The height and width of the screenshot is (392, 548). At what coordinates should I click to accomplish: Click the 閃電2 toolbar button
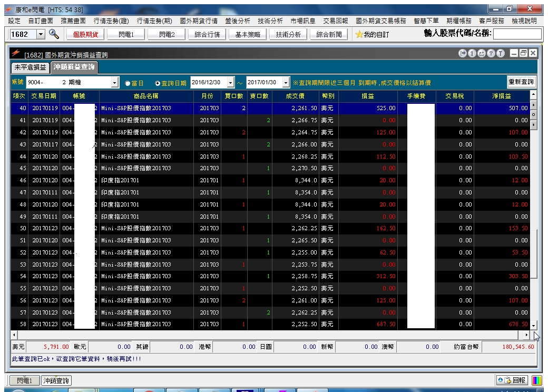point(167,34)
